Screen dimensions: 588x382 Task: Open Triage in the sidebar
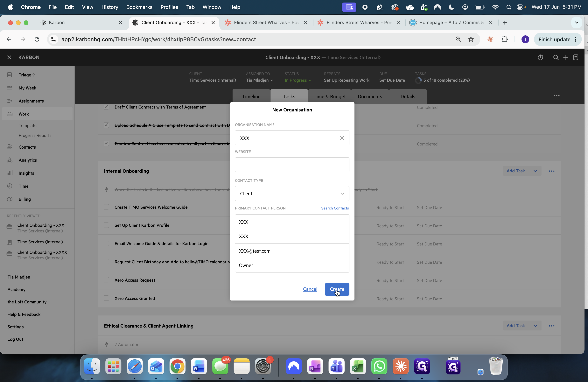coord(25,75)
